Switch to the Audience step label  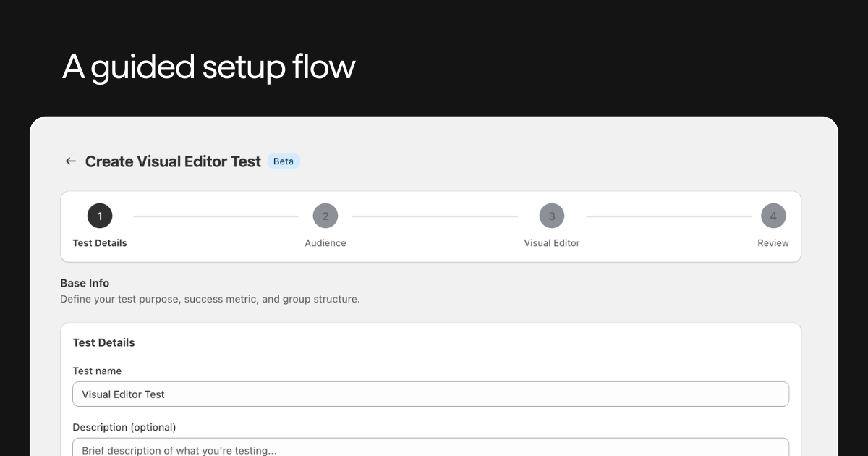(x=325, y=243)
